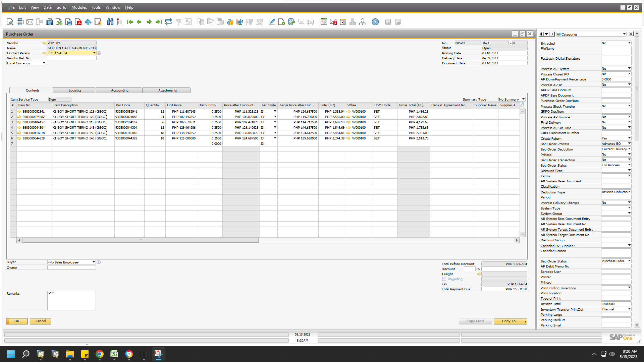
Task: Expand Inventory Transfer PrintOut Thermal dropdown
Action: pos(629,309)
